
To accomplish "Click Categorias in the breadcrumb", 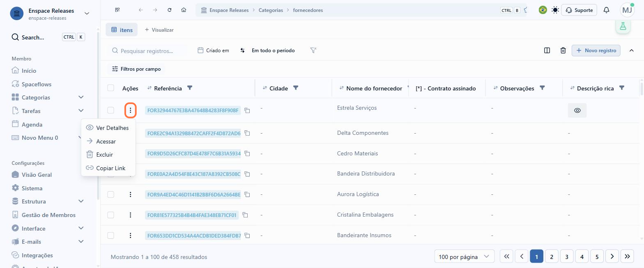I will [271, 10].
